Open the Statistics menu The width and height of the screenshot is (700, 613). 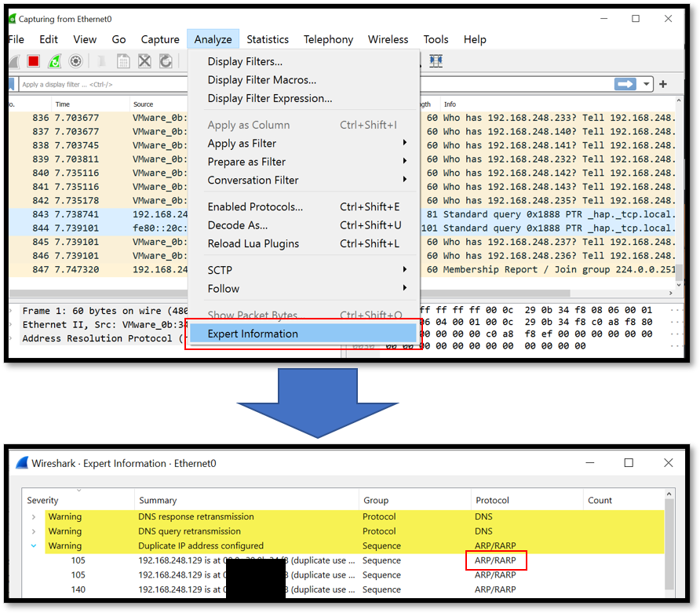click(x=268, y=39)
